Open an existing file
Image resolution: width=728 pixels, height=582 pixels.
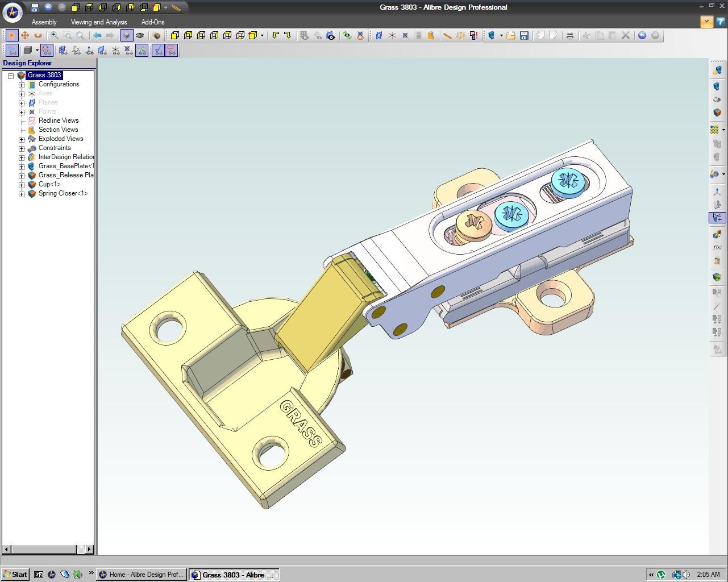click(511, 35)
